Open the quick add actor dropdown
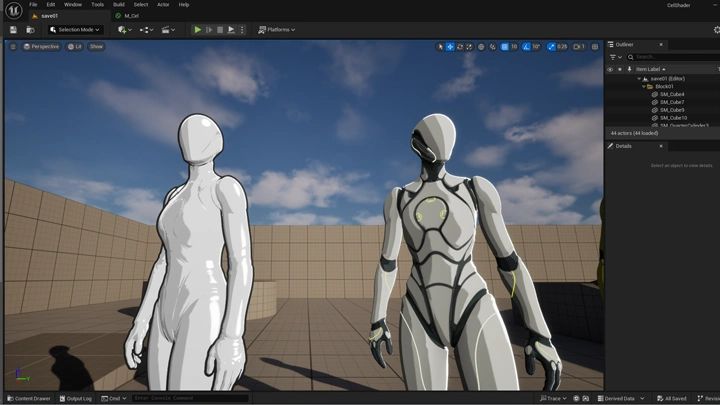720x405 pixels. coord(124,30)
